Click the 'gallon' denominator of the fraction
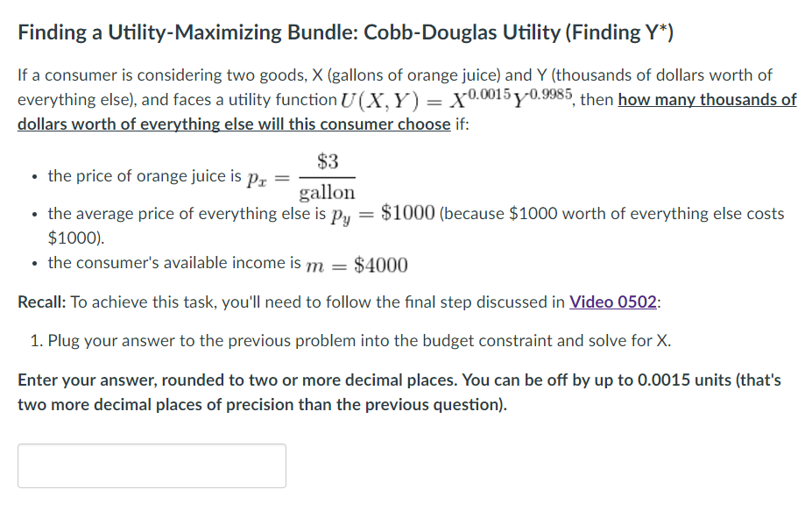The height and width of the screenshot is (511, 812). point(328,193)
